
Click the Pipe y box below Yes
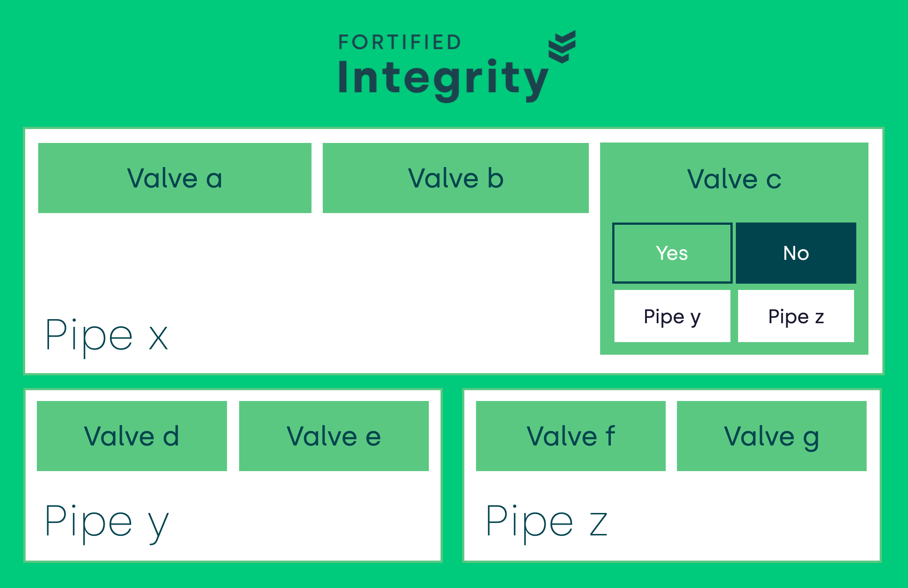coord(672,316)
